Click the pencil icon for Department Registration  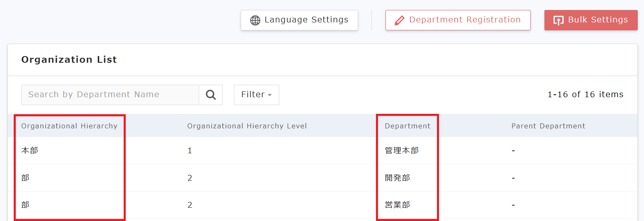click(399, 20)
